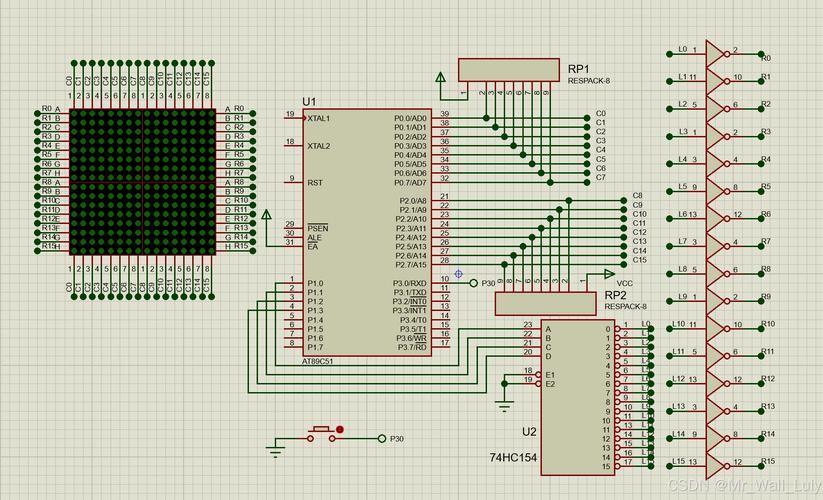Select the inverter with L0 input
The image size is (823, 500).
pos(717,54)
